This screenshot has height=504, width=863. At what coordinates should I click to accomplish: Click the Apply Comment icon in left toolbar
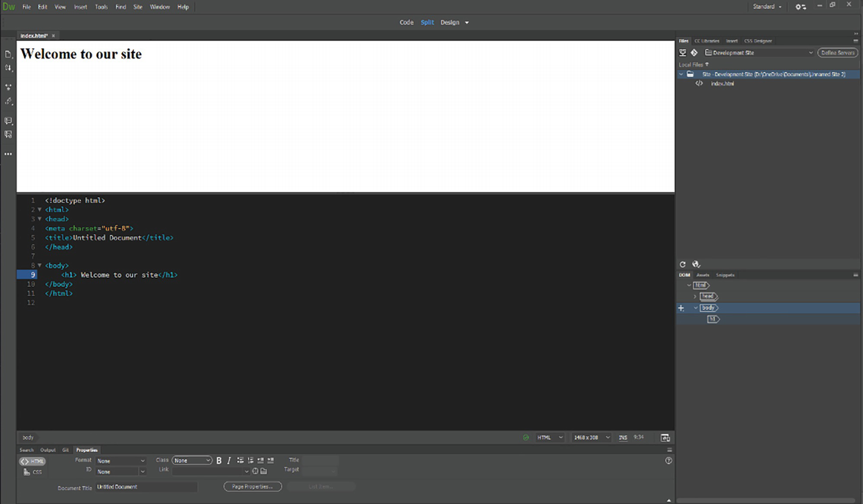tap(8, 121)
